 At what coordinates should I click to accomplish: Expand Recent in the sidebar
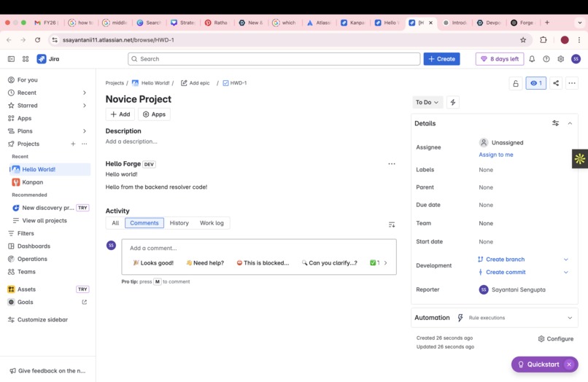click(85, 93)
